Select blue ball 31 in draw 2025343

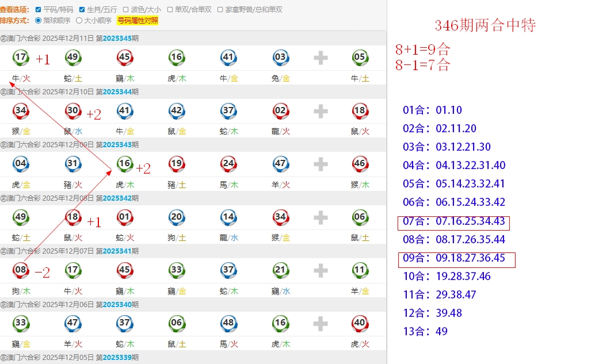[73, 164]
